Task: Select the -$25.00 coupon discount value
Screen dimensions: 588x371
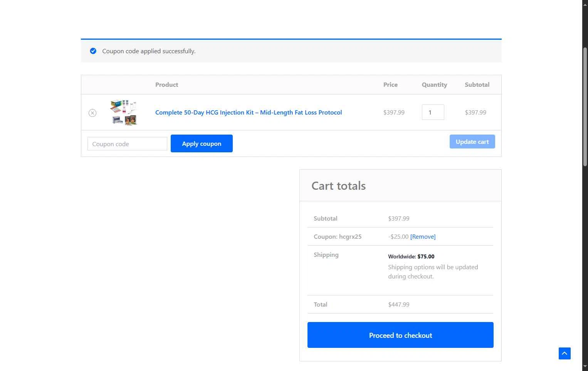Action: click(x=398, y=236)
